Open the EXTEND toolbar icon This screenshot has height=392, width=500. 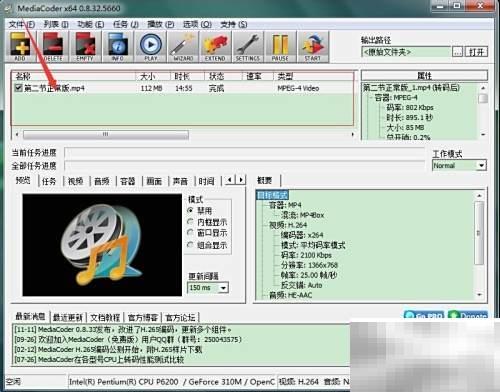(215, 47)
